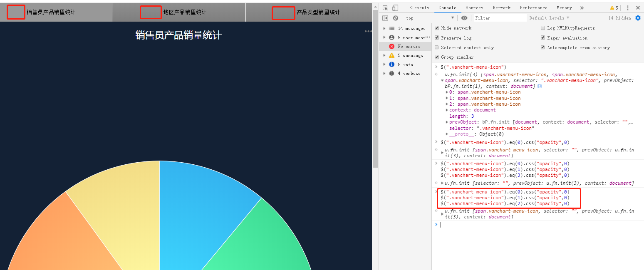Switch to the Memory tab

coord(564,7)
